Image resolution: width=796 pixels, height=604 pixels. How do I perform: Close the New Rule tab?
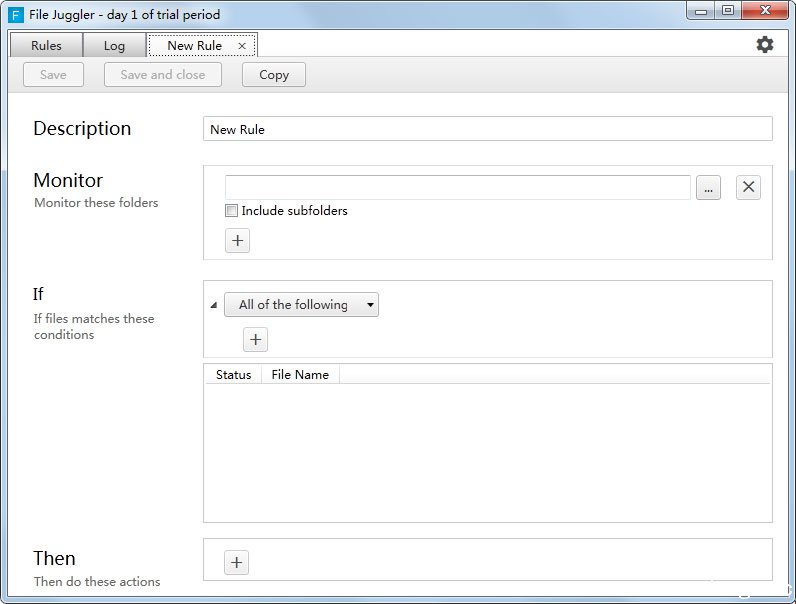pos(242,46)
